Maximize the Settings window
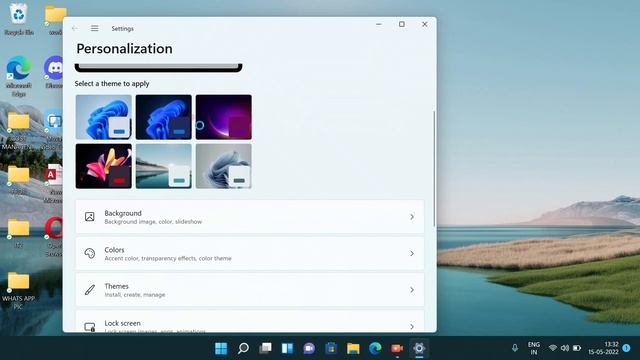Viewport: 640px width, 360px height. click(x=402, y=24)
